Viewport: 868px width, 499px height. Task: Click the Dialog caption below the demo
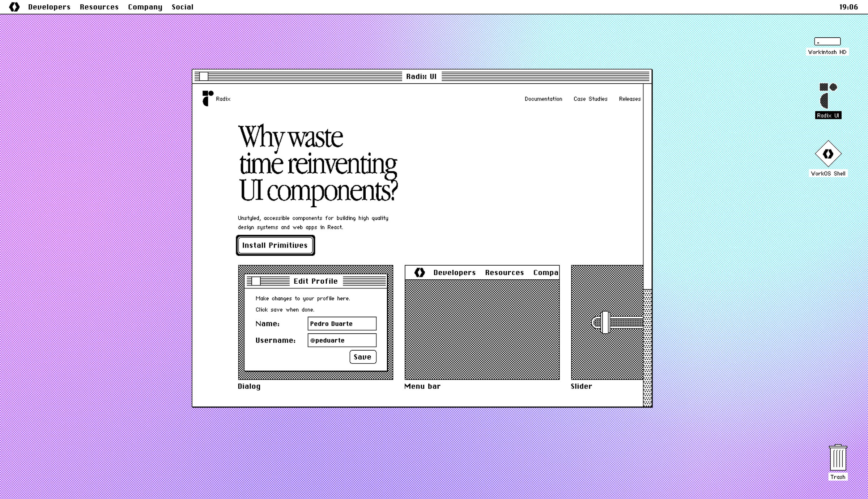click(249, 386)
